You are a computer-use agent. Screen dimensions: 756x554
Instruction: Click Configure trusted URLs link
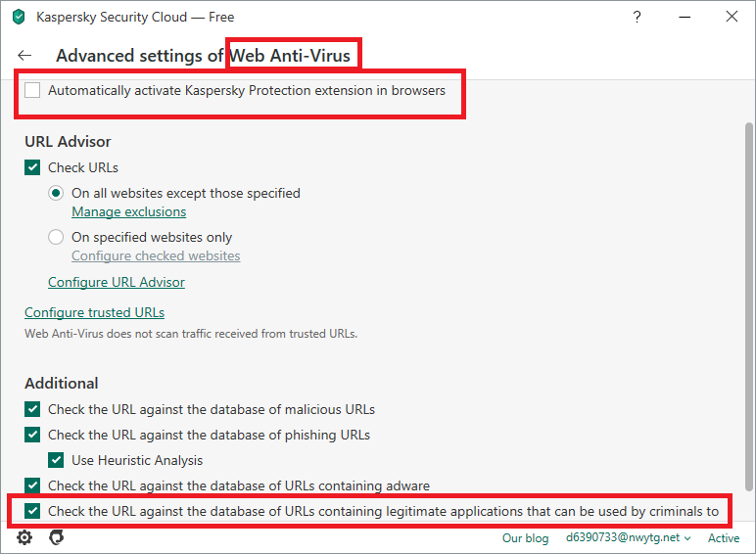pyautogui.click(x=94, y=313)
